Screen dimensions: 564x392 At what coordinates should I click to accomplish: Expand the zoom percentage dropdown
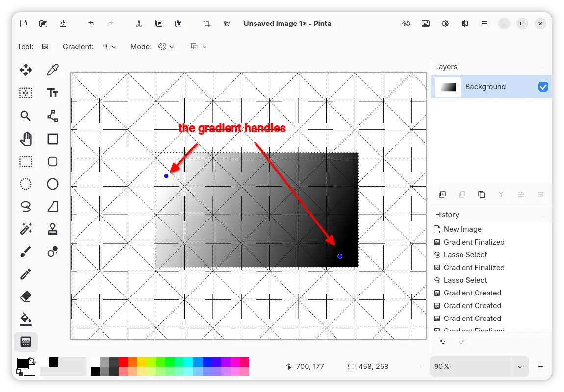[520, 367]
